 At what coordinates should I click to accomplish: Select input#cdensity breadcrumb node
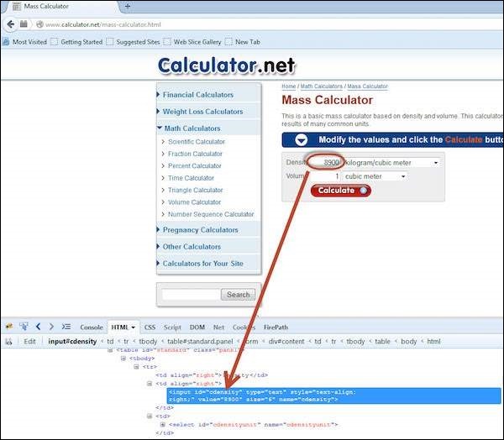pos(72,341)
